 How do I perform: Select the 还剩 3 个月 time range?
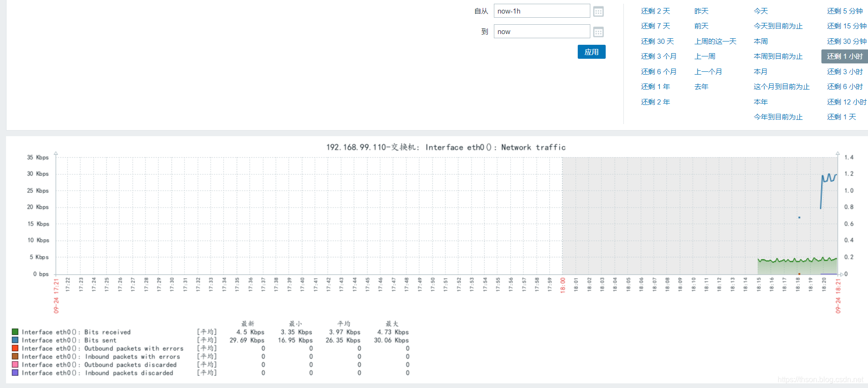658,56
